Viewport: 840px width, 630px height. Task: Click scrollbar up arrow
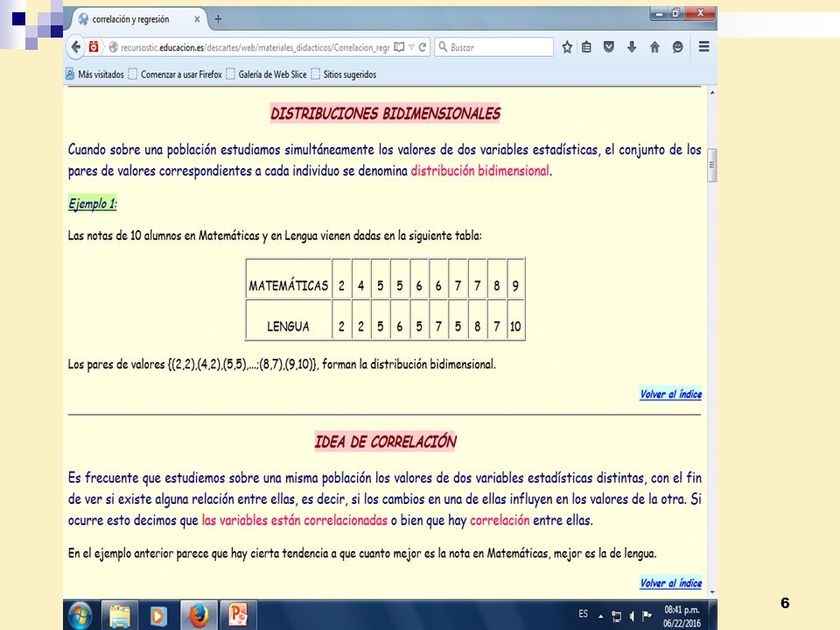click(x=712, y=93)
